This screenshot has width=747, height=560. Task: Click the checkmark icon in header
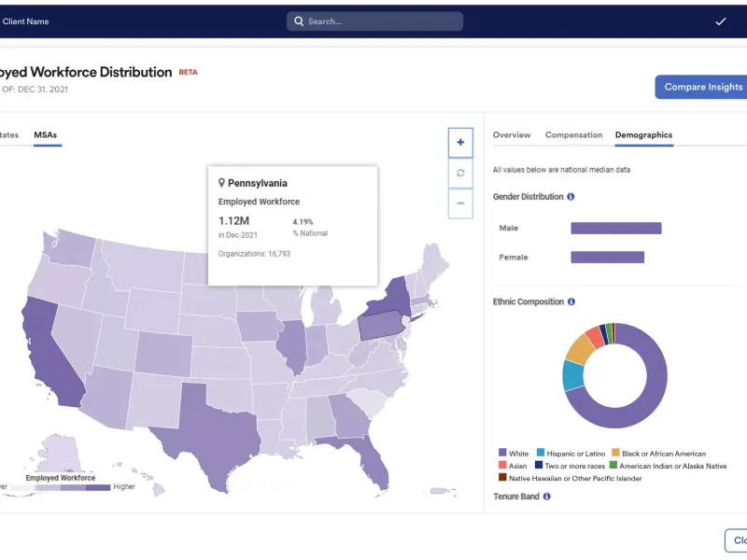click(721, 21)
